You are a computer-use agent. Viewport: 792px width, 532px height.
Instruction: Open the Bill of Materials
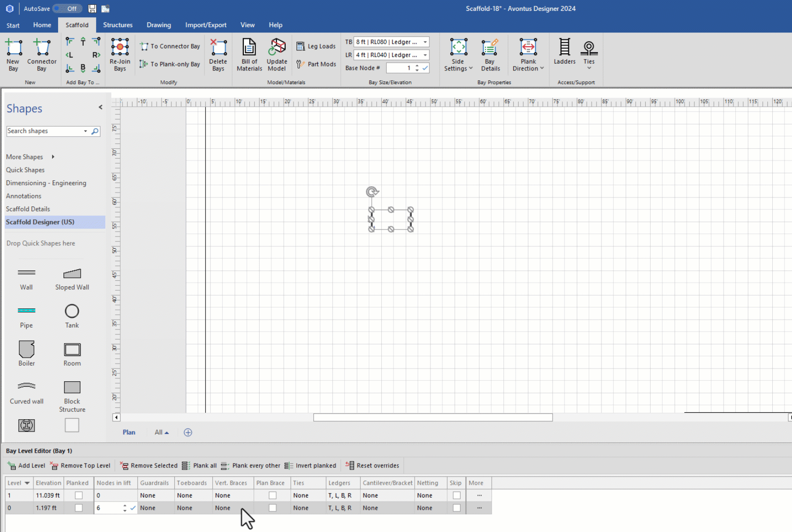(249, 48)
